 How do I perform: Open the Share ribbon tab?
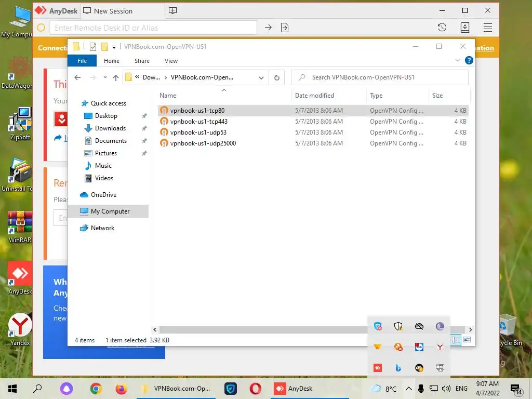142,61
